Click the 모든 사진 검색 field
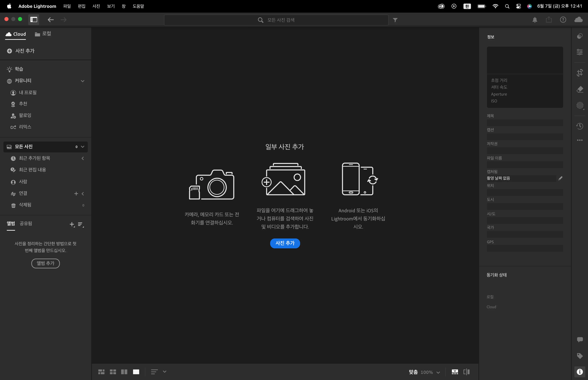Image resolution: width=588 pixels, height=380 pixels. click(x=276, y=20)
